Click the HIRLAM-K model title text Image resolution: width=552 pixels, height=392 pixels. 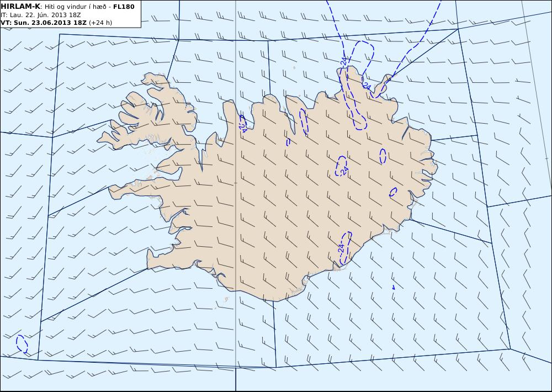point(20,6)
